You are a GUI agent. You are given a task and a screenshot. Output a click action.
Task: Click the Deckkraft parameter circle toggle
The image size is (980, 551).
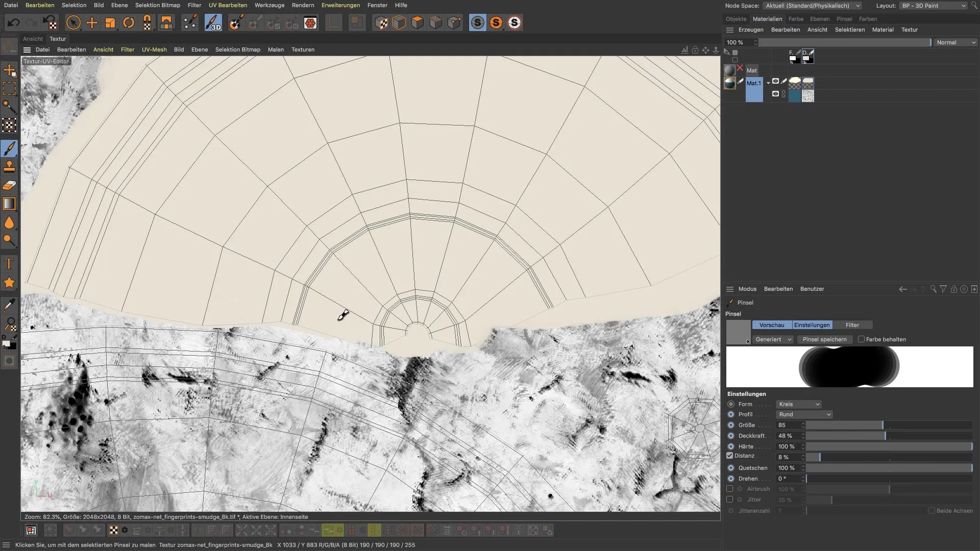(x=731, y=436)
